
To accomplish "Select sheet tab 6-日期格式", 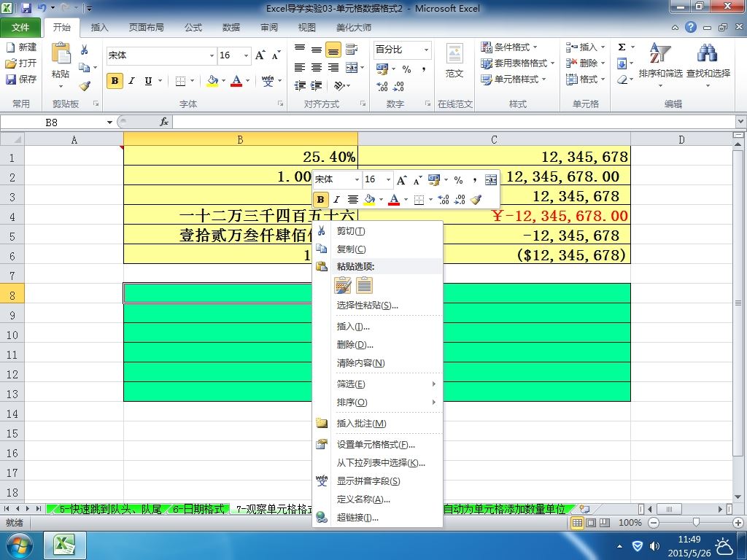I will [198, 509].
